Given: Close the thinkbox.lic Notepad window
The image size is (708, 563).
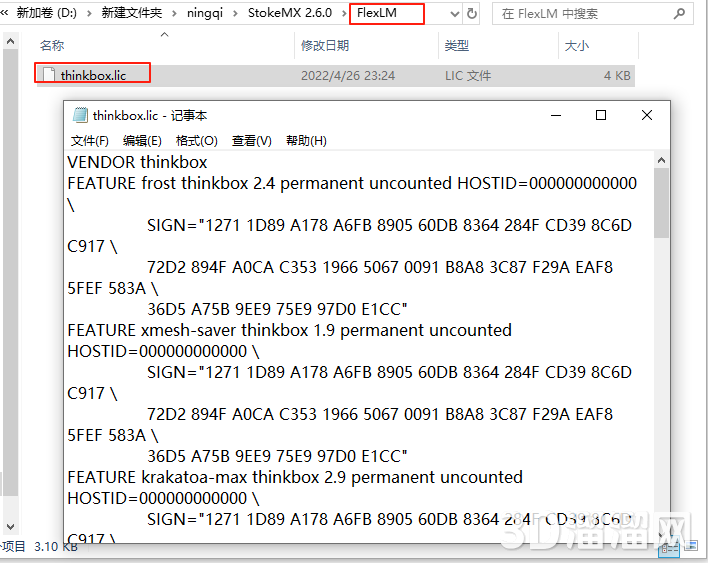Looking at the screenshot, I should [647, 116].
